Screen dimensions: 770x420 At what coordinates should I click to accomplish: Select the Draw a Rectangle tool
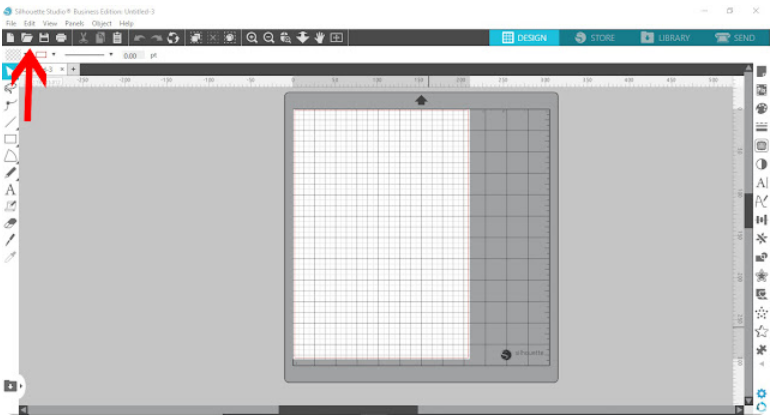tap(11, 139)
